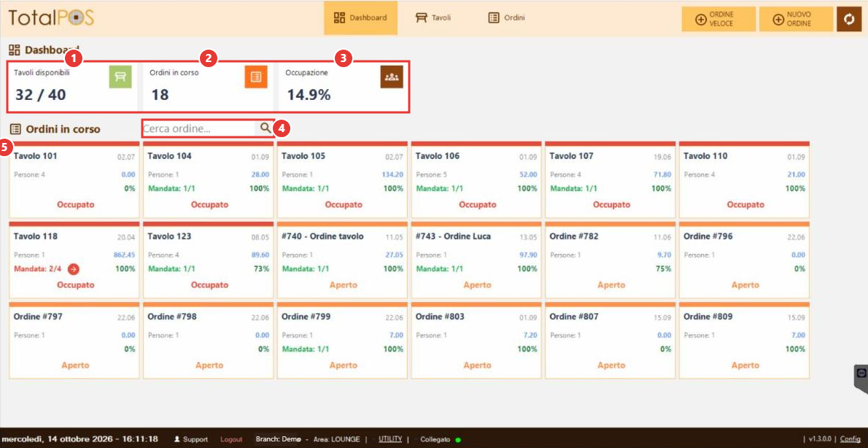Click the 75% progress on Ordine #782
The image size is (868, 448).
(662, 269)
